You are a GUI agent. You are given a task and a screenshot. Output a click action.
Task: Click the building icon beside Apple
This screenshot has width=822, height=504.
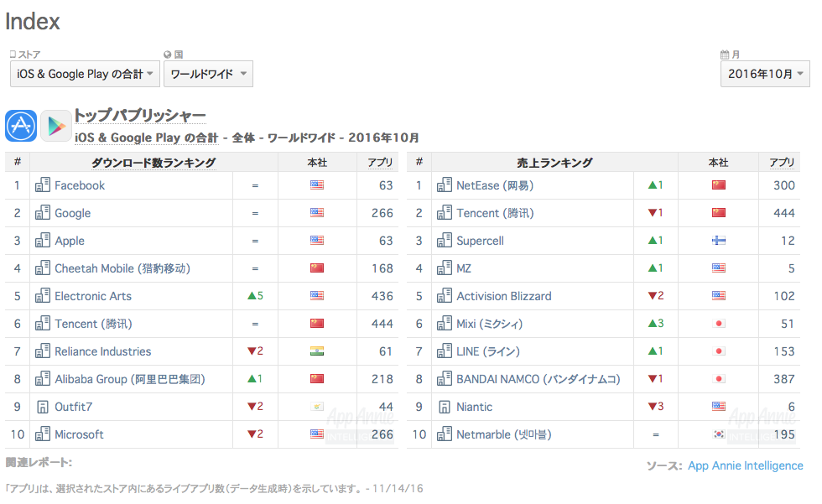click(43, 241)
